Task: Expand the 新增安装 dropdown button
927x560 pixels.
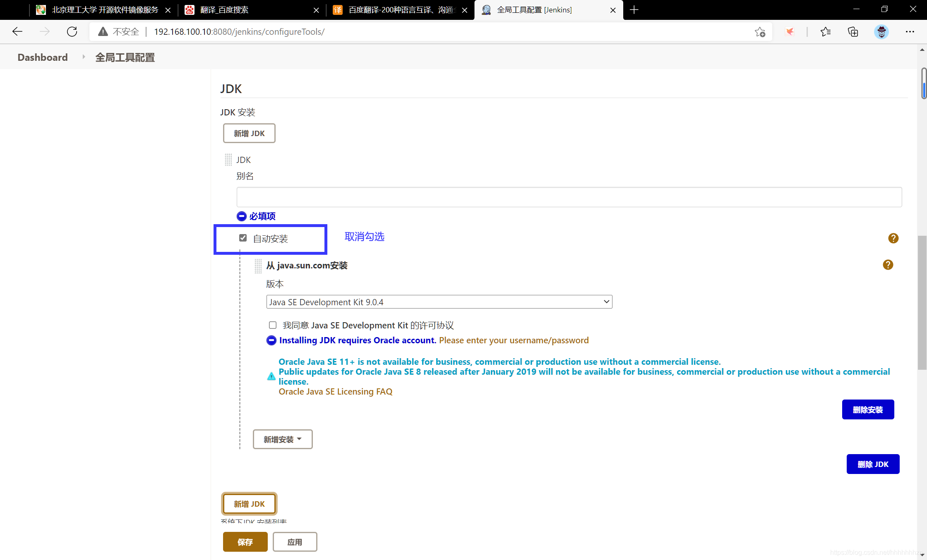Action: click(x=283, y=439)
